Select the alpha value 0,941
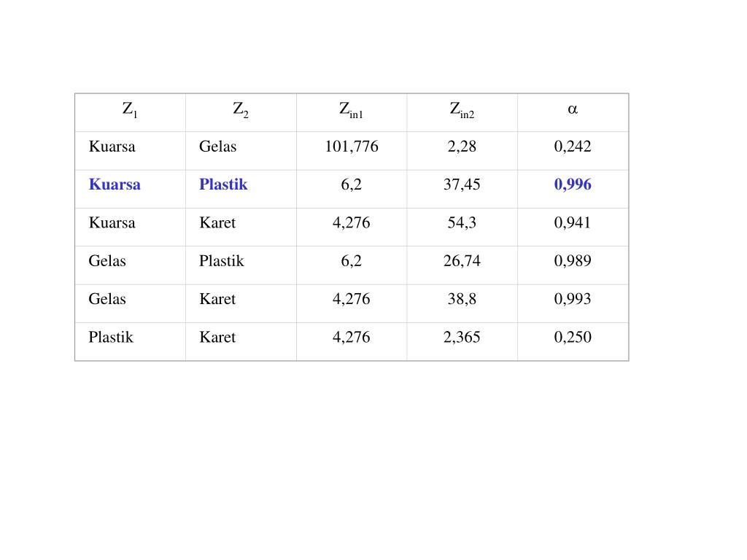The image size is (747, 560). click(573, 222)
